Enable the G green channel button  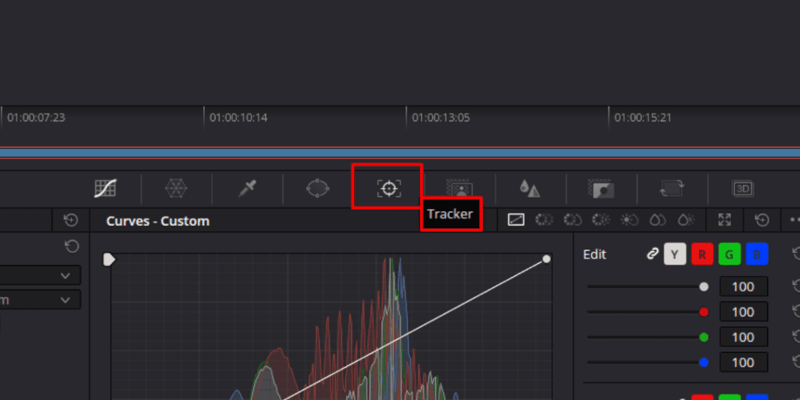(730, 255)
